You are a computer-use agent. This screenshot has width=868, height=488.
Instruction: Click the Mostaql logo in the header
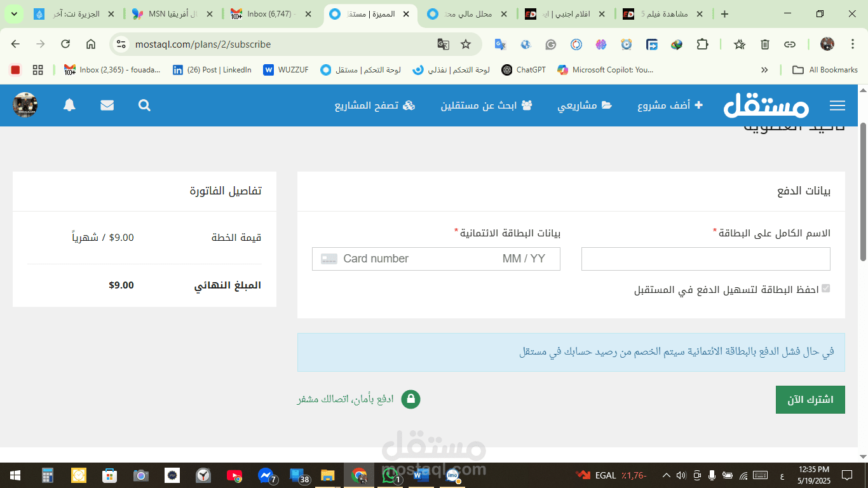click(x=766, y=105)
